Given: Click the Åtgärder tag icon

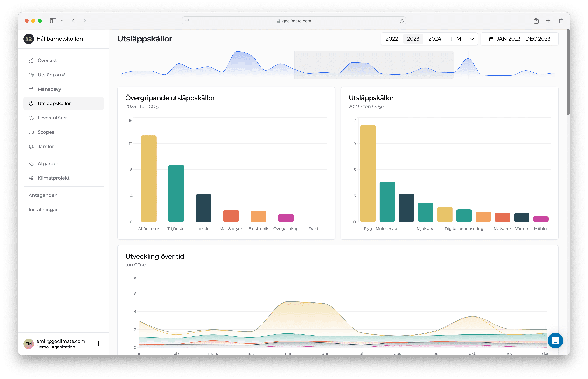Looking at the screenshot, I should 31,164.
